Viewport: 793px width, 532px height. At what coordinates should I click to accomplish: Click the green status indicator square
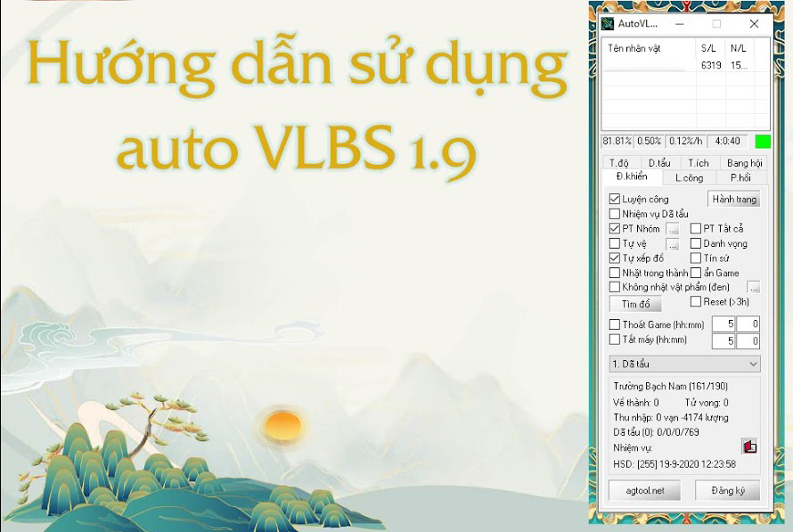coord(762,142)
